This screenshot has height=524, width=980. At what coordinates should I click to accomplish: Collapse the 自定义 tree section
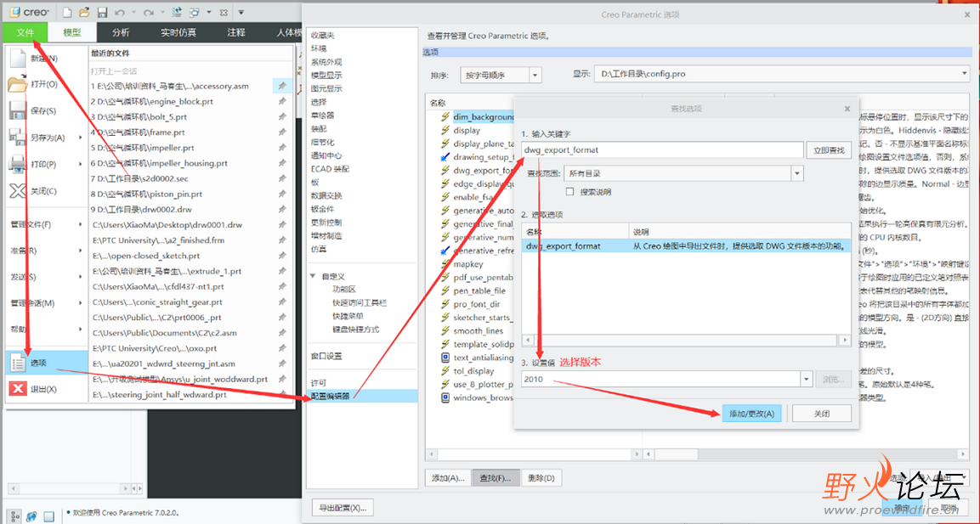(x=313, y=276)
